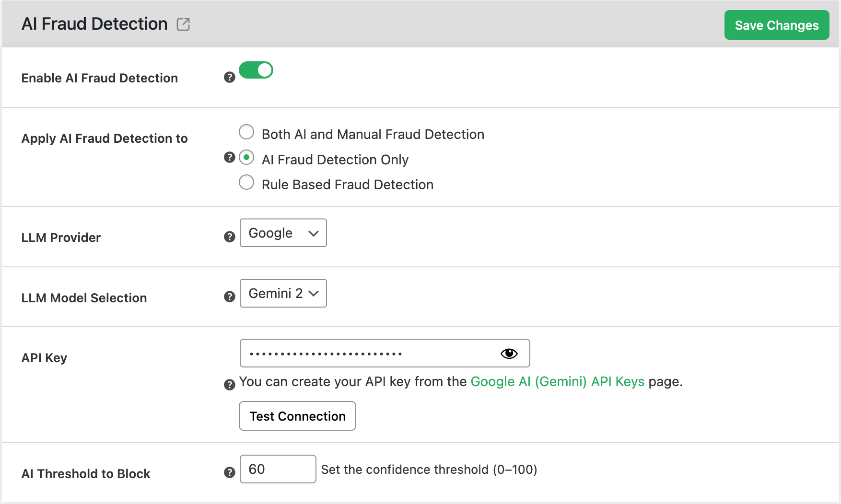The width and height of the screenshot is (841, 504).
Task: Disable the AI Fraud Detection toggle
Action: (256, 70)
